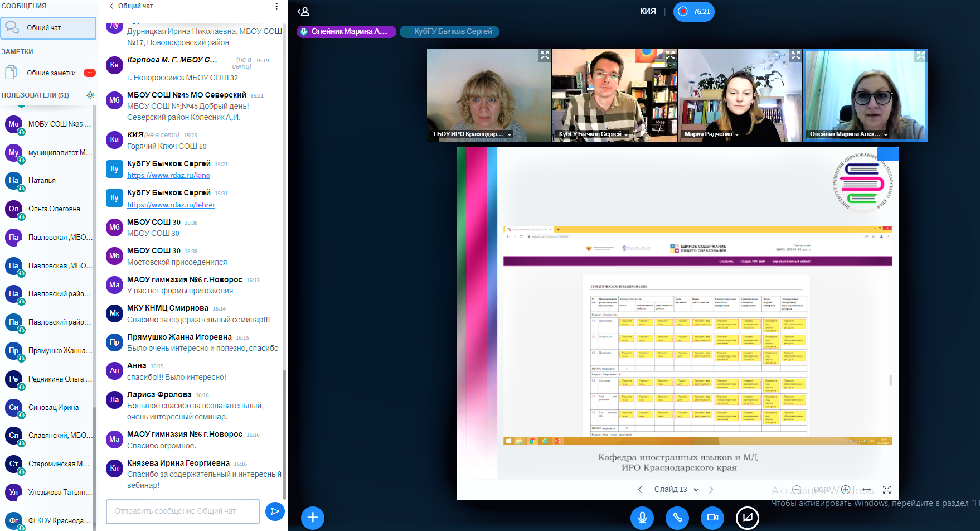Minimize presentation with blue minus button
980x531 pixels.
888,155
